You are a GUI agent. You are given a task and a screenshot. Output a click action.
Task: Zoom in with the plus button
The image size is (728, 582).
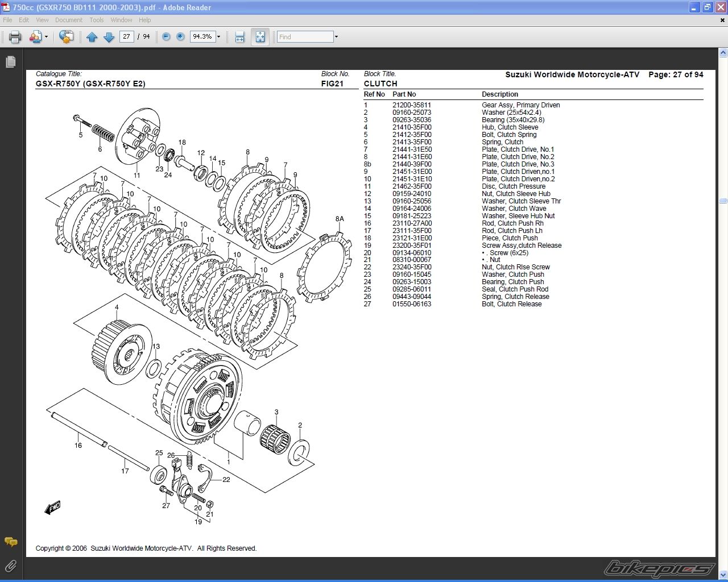(x=181, y=37)
